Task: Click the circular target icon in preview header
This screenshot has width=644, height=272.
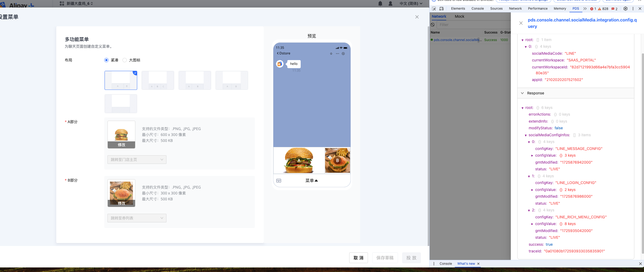Action: click(343, 54)
